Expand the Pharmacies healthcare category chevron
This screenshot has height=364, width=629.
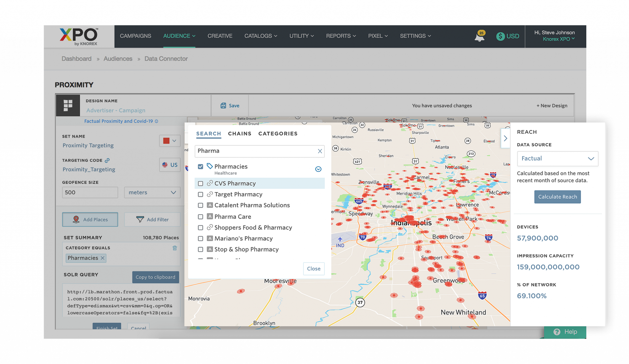[x=318, y=169]
